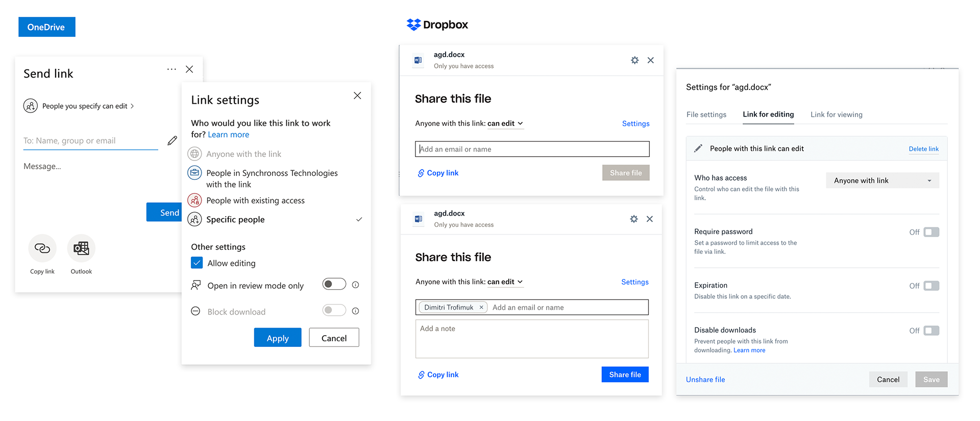Open the three-dot menu in Send link

[x=171, y=69]
